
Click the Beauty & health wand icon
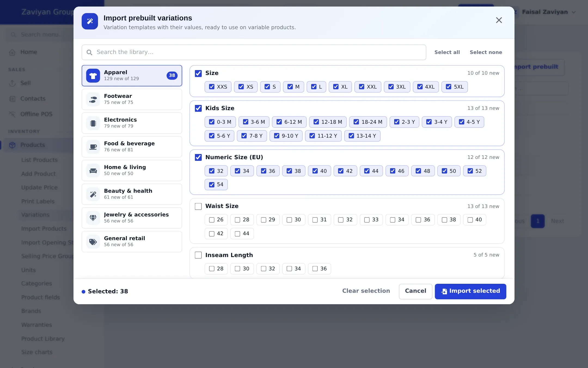point(93,194)
